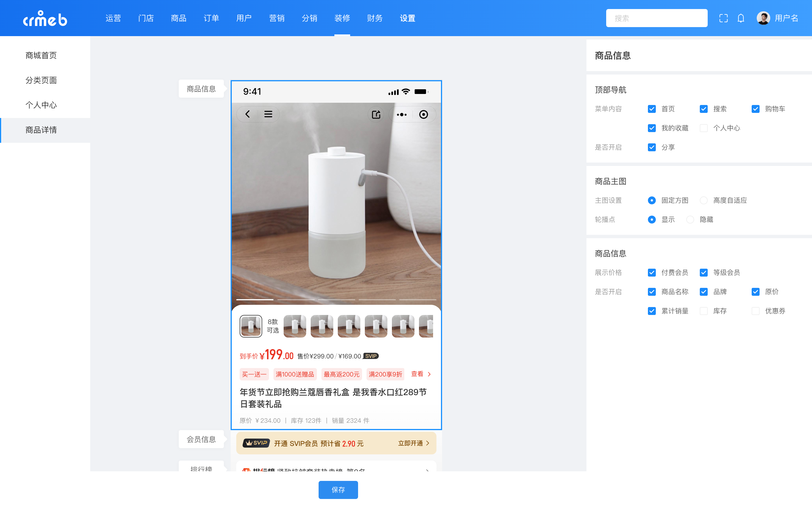Toggle the 品牌 checkbox

[704, 292]
